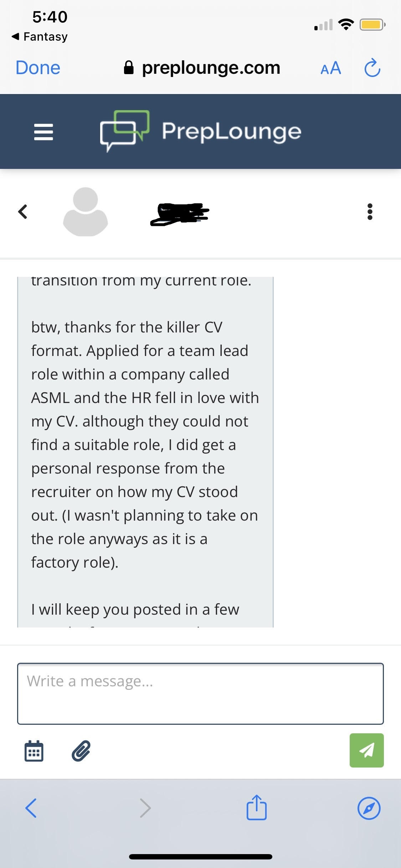This screenshot has width=401, height=868.
Task: Open the AA text size options
Action: coord(331,68)
